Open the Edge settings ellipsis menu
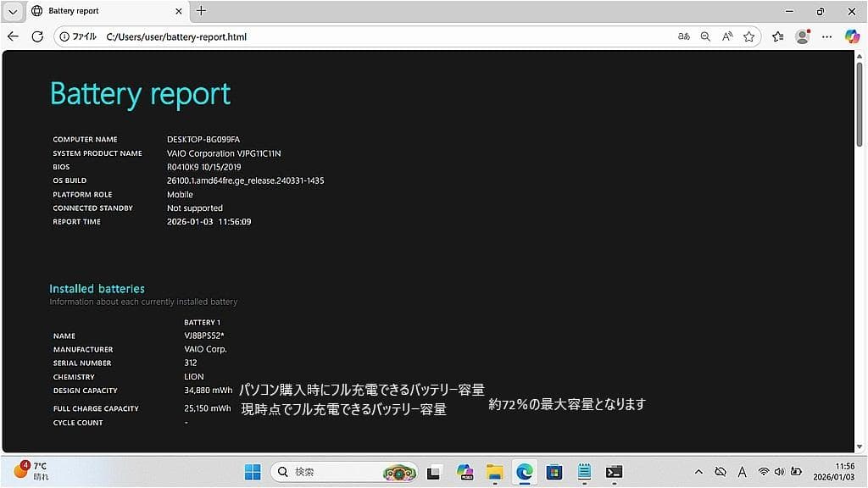This screenshot has width=868, height=488. click(826, 36)
